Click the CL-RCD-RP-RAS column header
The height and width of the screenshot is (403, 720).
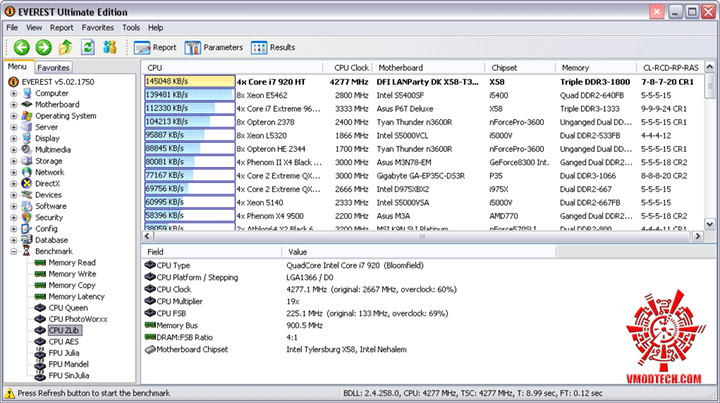pyautogui.click(x=670, y=67)
